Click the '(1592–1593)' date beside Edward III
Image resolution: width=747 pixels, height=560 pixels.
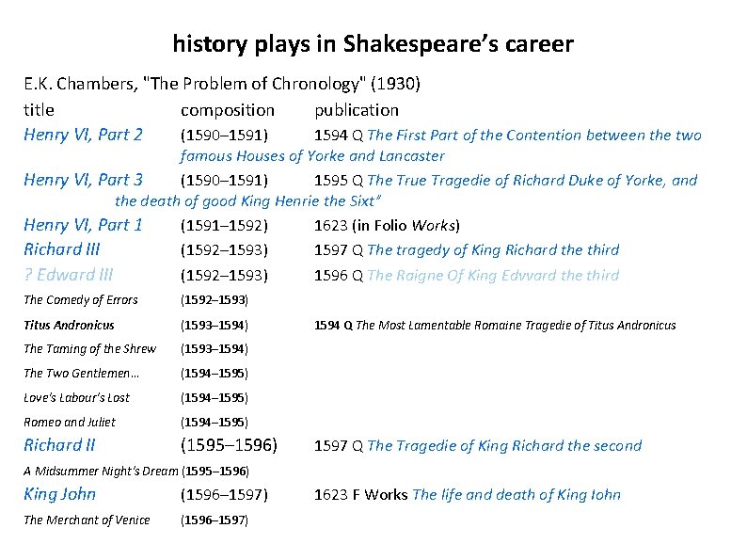225,276
